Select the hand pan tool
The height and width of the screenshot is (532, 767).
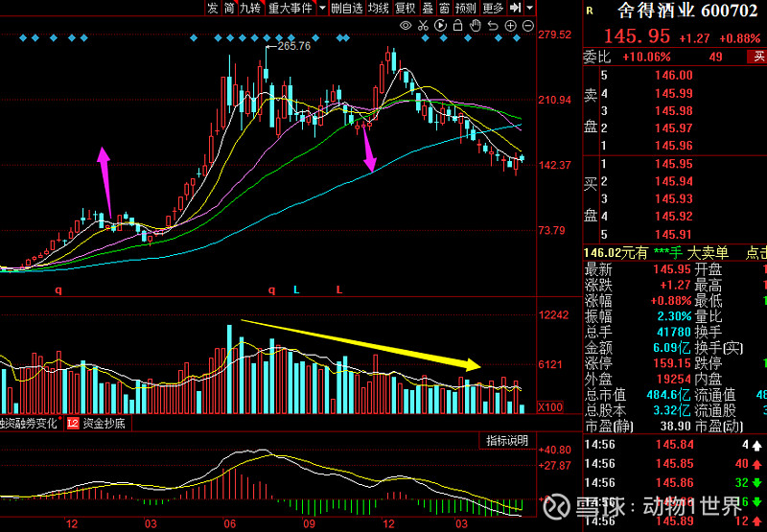pyautogui.click(x=475, y=26)
